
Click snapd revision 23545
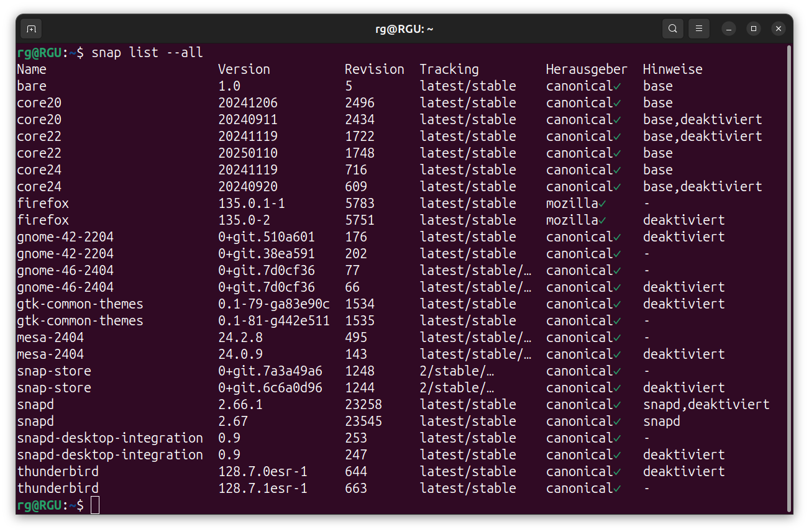click(363, 422)
